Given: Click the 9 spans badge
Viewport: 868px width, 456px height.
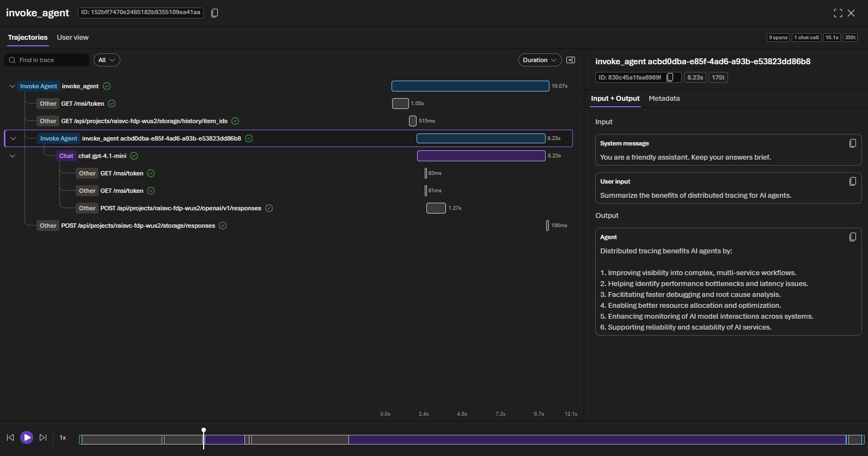Looking at the screenshot, I should click(778, 38).
